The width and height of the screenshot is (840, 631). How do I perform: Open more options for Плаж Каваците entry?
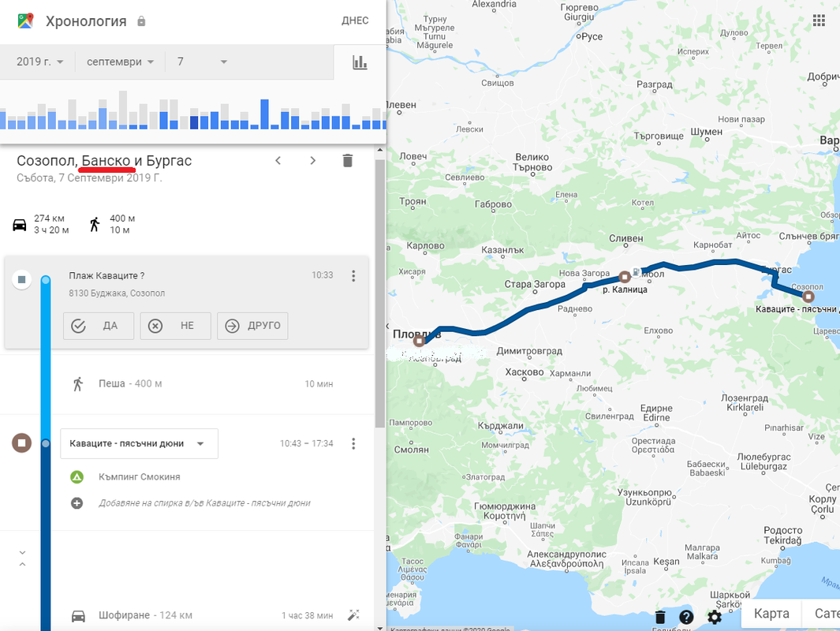coord(353,276)
